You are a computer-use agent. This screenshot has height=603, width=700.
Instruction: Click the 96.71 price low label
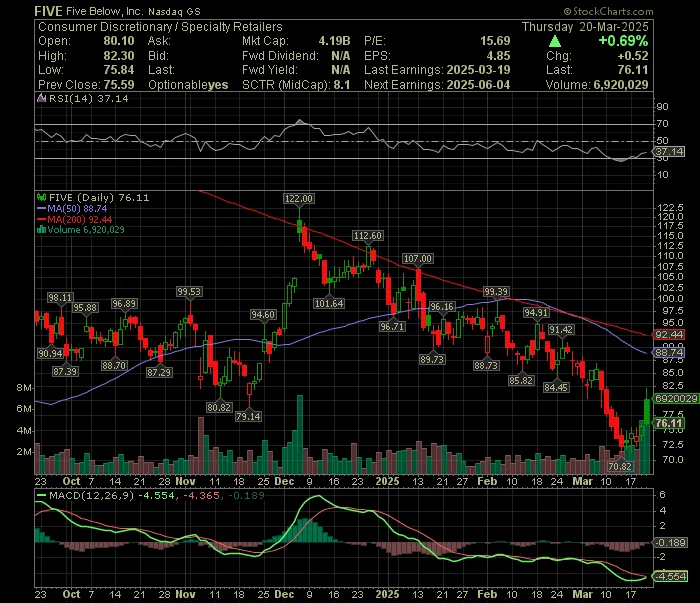click(392, 326)
